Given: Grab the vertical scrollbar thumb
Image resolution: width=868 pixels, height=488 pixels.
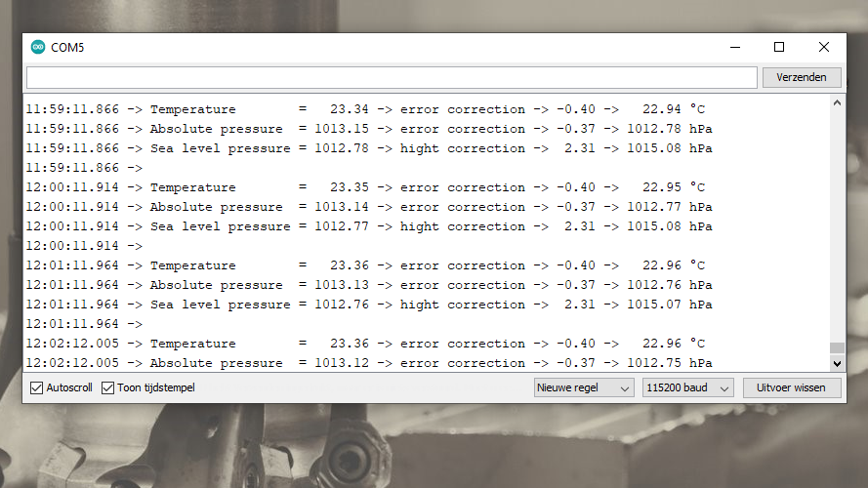Looking at the screenshot, I should point(836,348).
